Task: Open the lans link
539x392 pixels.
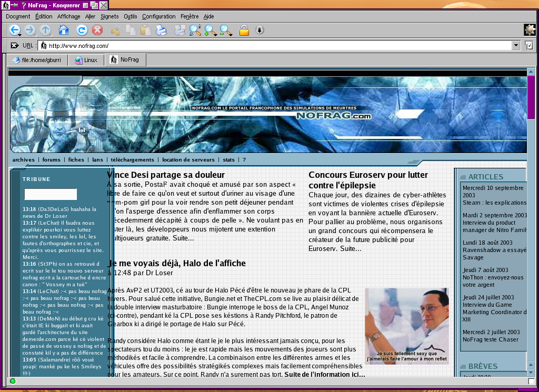Action: (x=97, y=160)
